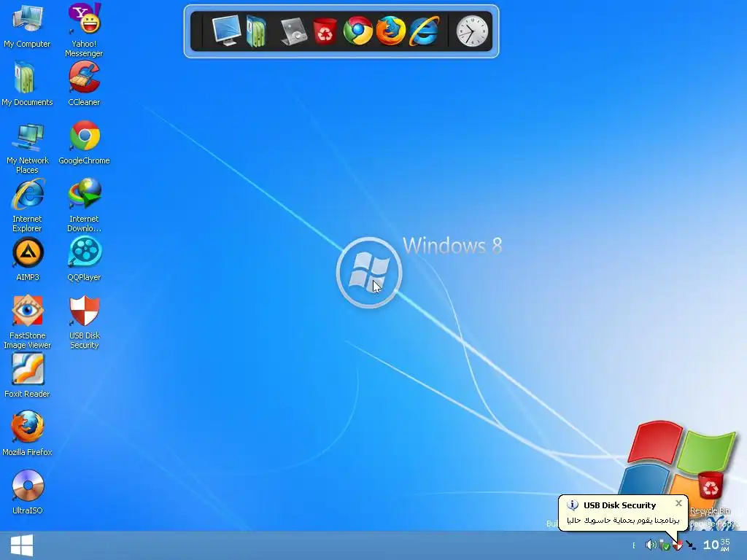
Task: Select the UltraISO desktop icon
Action: [28, 492]
